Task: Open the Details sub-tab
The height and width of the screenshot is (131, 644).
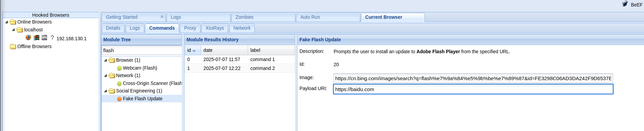Action: (113, 28)
